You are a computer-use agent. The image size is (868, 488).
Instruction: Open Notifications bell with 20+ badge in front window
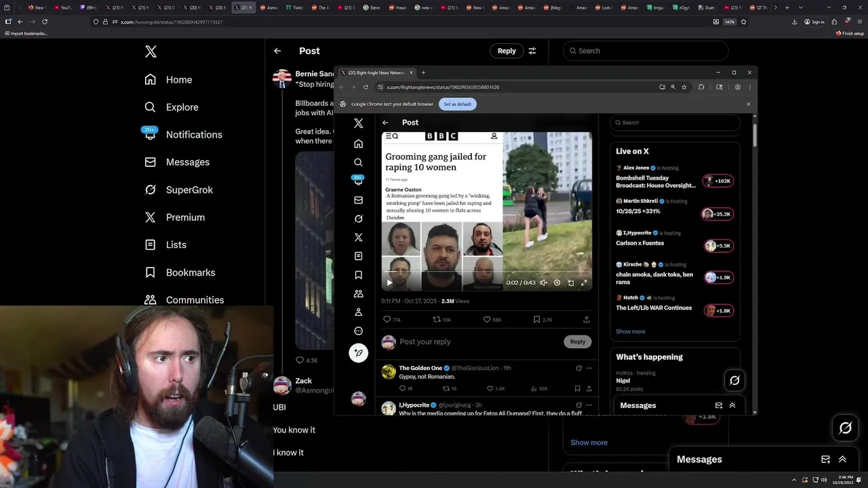358,181
